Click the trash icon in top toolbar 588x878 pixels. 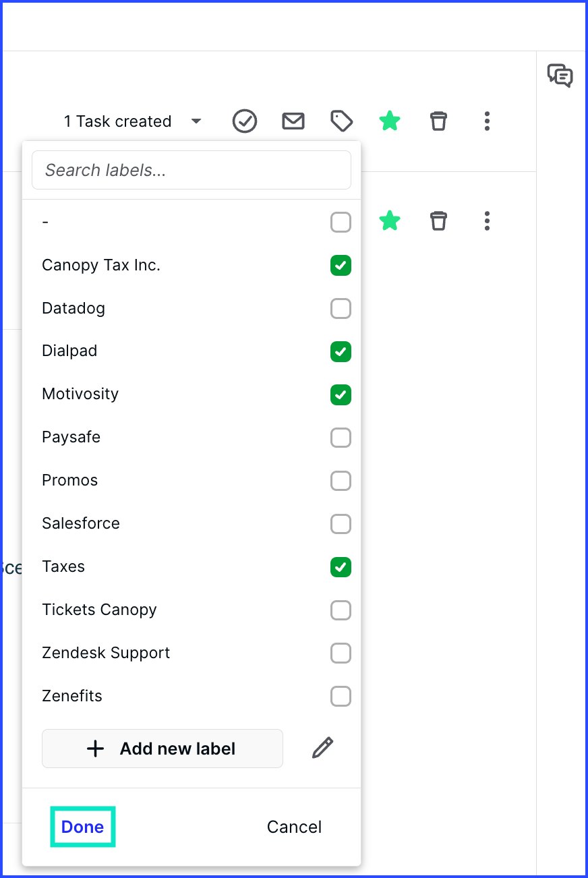[x=439, y=121]
